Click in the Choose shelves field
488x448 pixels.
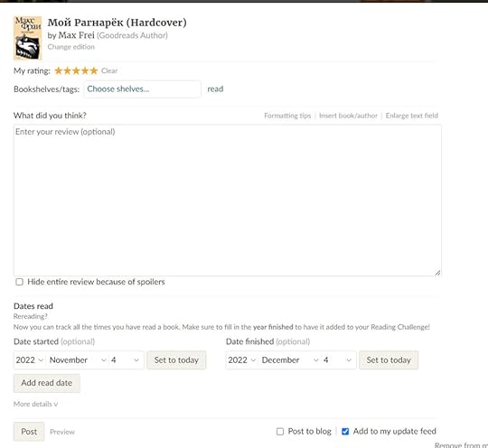click(x=142, y=89)
